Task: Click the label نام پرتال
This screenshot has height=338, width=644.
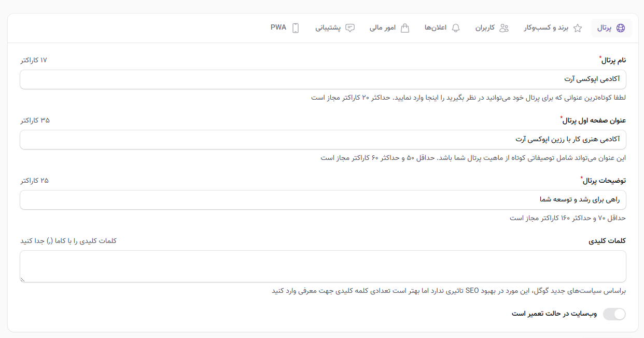Action: (x=614, y=60)
